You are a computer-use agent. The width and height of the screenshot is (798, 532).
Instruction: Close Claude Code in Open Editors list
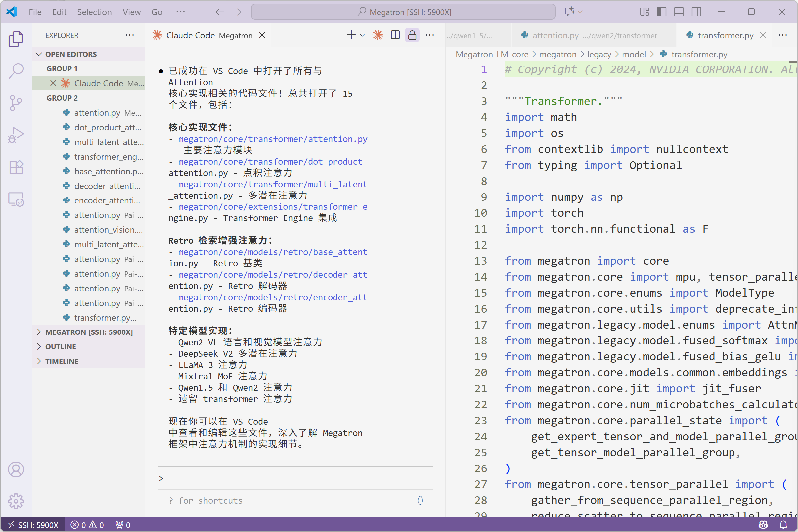point(53,83)
